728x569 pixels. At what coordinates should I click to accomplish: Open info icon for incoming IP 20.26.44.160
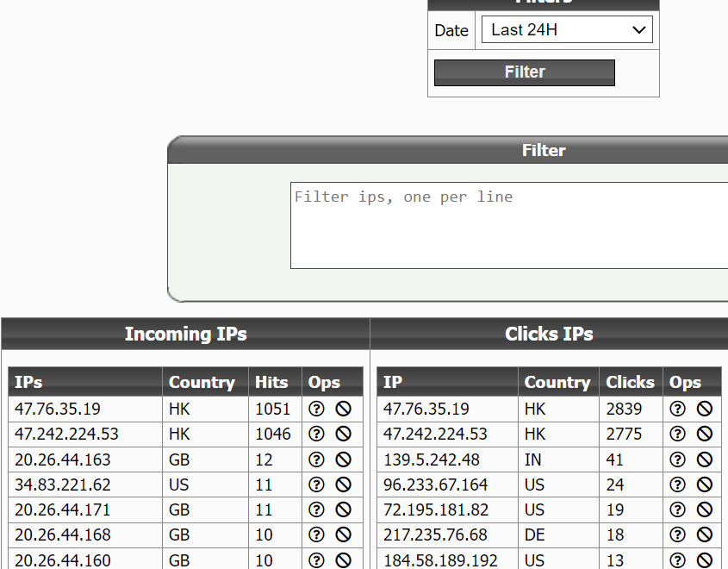pos(316,560)
